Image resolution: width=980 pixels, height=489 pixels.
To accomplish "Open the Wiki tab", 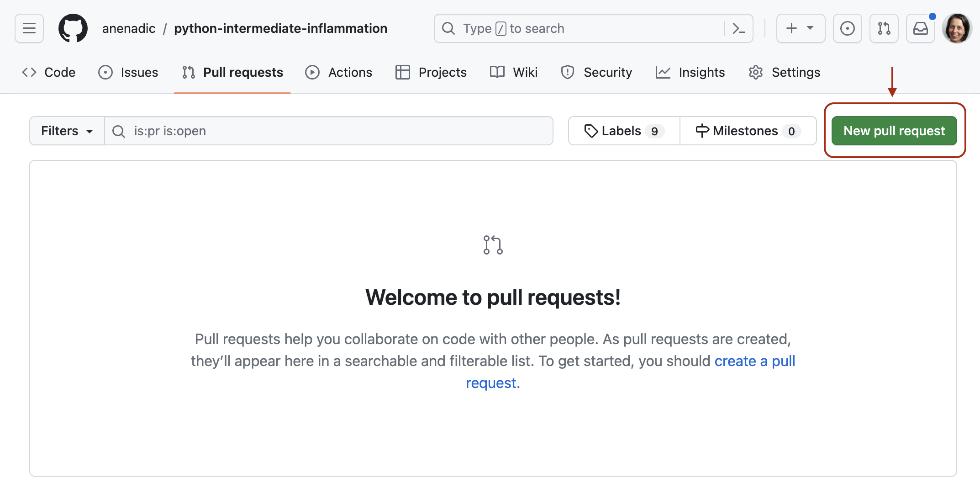I will [x=513, y=72].
